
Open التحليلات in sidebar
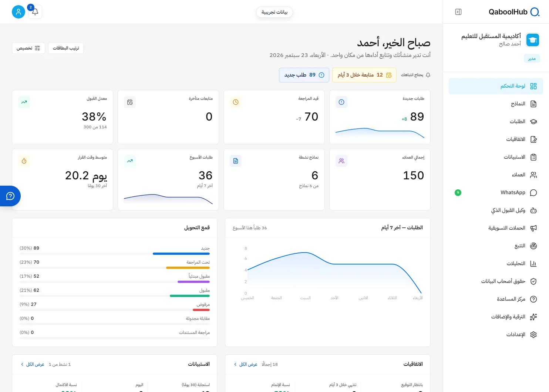[496, 264]
